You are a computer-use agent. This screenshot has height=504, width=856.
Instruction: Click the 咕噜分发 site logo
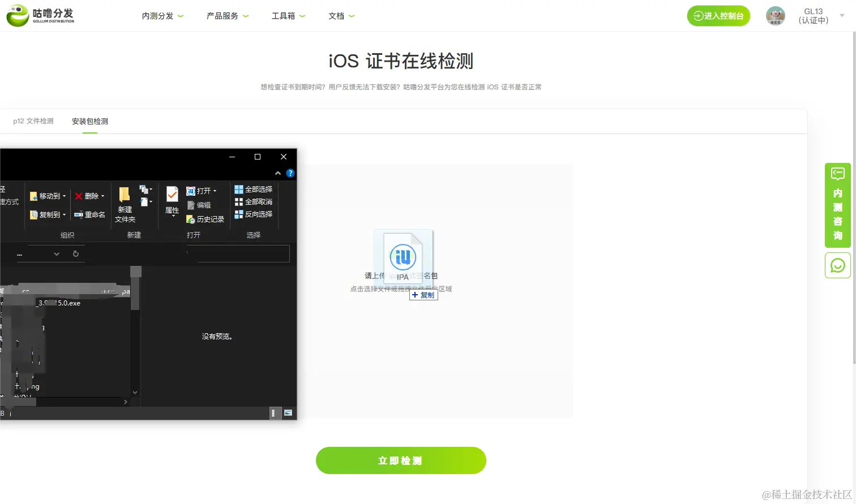(40, 15)
